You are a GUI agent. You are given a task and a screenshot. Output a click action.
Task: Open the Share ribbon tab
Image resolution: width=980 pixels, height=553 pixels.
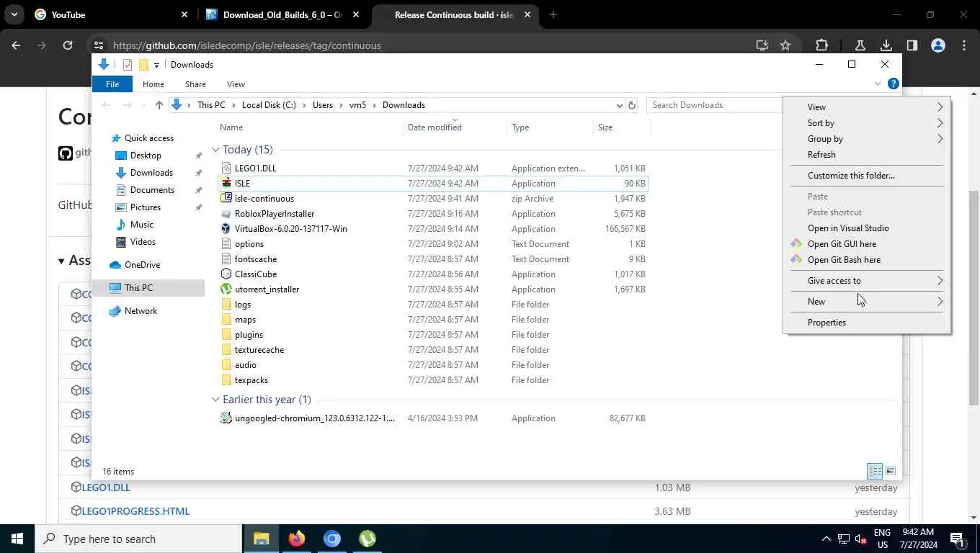195,84
